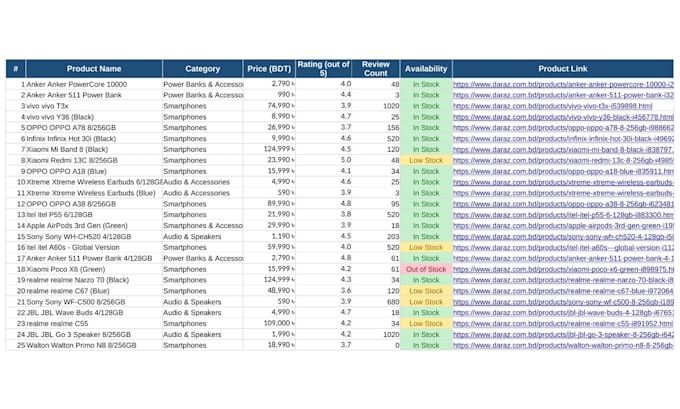
Task: Click the Xiaomi Poco X6 (Green) name cell
Action: (94, 269)
